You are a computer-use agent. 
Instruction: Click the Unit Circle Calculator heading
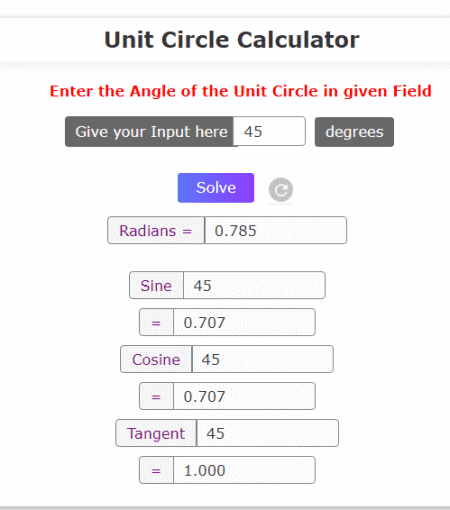232,40
